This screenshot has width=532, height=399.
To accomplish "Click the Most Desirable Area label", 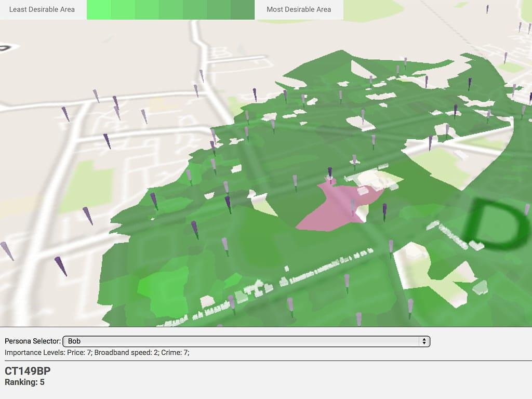I will point(299,9).
